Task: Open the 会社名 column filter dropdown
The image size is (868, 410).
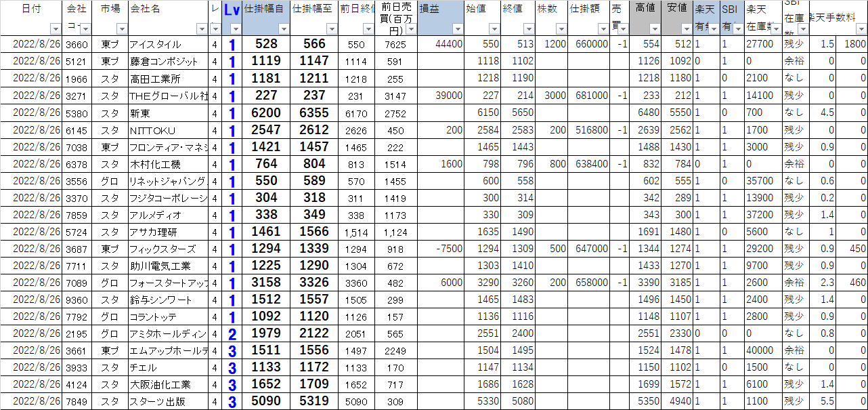Action: [201, 29]
